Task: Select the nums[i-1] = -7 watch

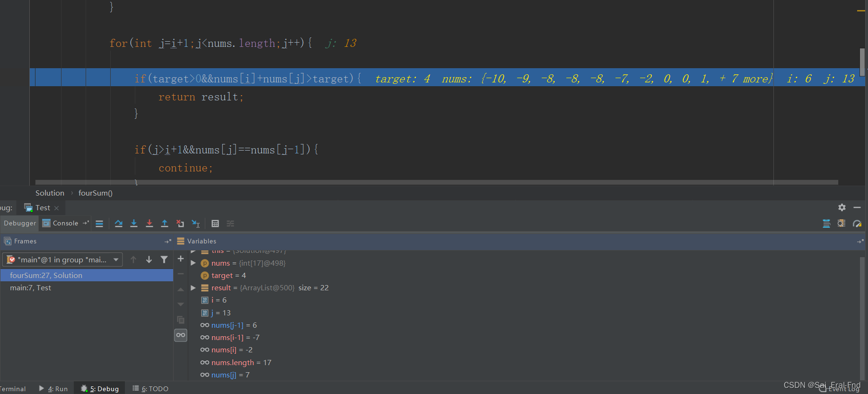Action: point(230,338)
